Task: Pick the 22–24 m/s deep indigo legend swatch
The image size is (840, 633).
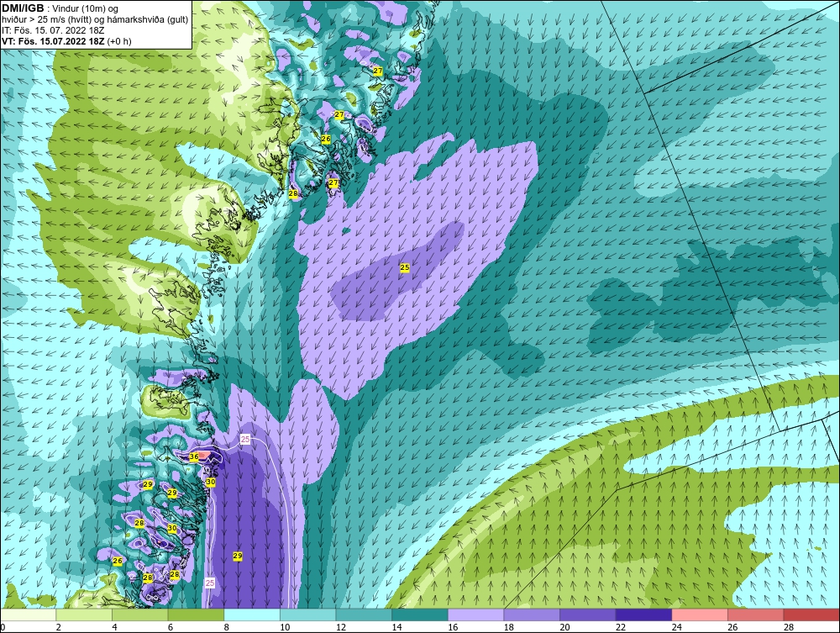Action: (644, 615)
